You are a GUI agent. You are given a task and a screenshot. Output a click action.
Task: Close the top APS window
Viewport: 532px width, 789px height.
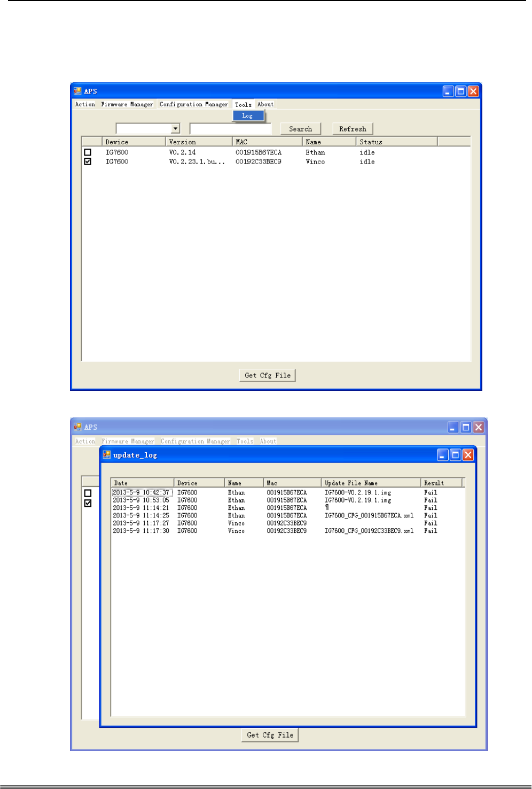473,91
